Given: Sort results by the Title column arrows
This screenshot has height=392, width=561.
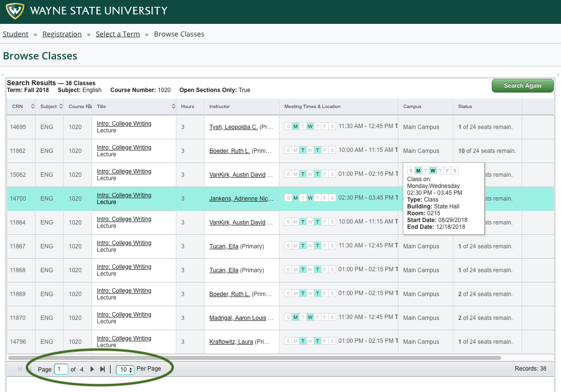Looking at the screenshot, I should click(x=173, y=106).
